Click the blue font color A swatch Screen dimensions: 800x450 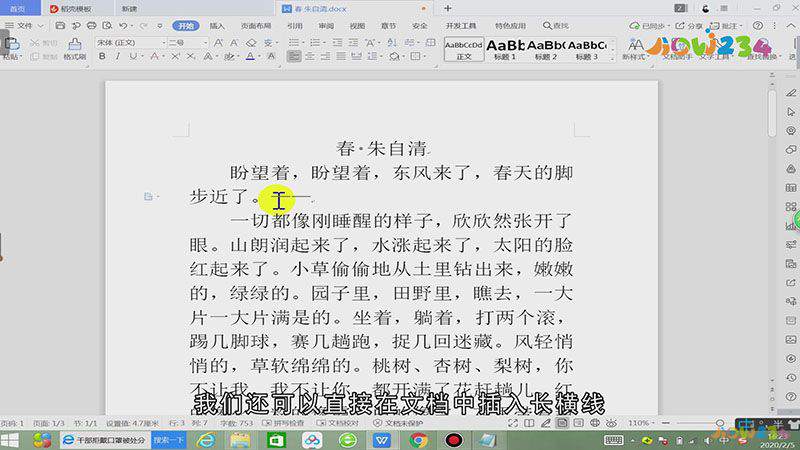[250, 56]
